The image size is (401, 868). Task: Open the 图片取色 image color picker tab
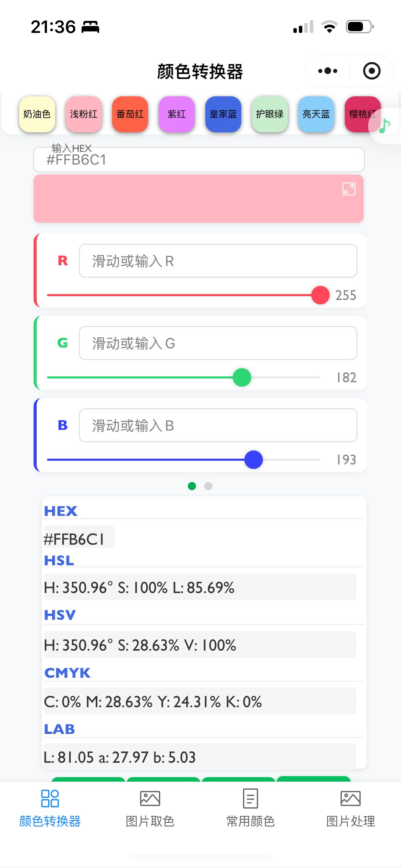click(150, 807)
